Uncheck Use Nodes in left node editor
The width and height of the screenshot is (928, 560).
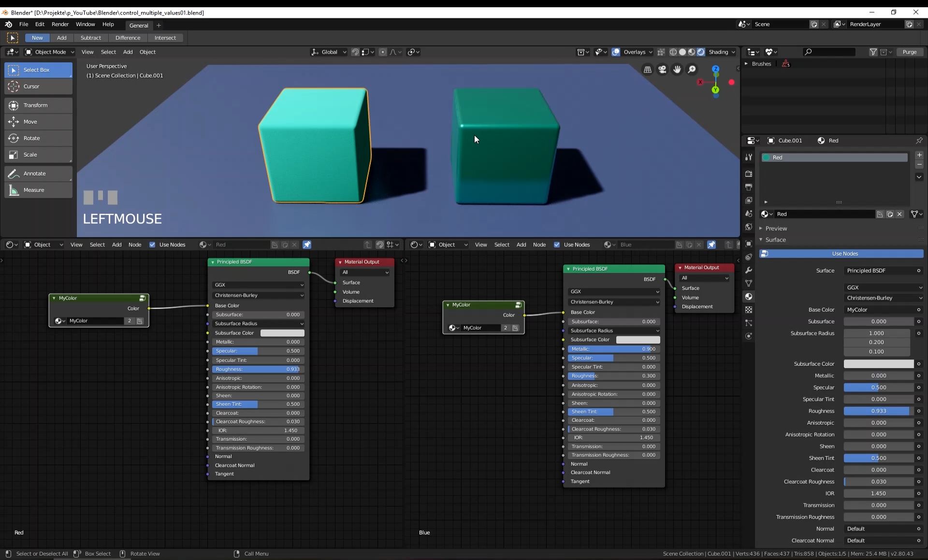(x=152, y=244)
